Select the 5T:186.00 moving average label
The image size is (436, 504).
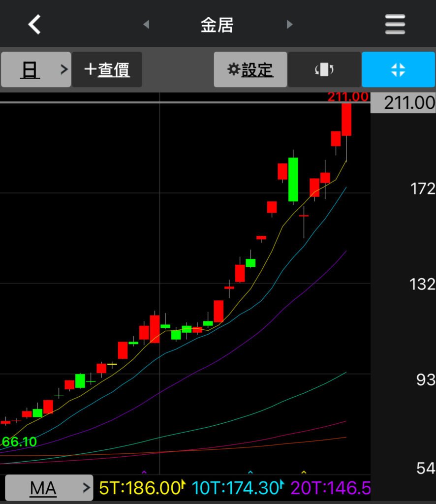point(141,488)
